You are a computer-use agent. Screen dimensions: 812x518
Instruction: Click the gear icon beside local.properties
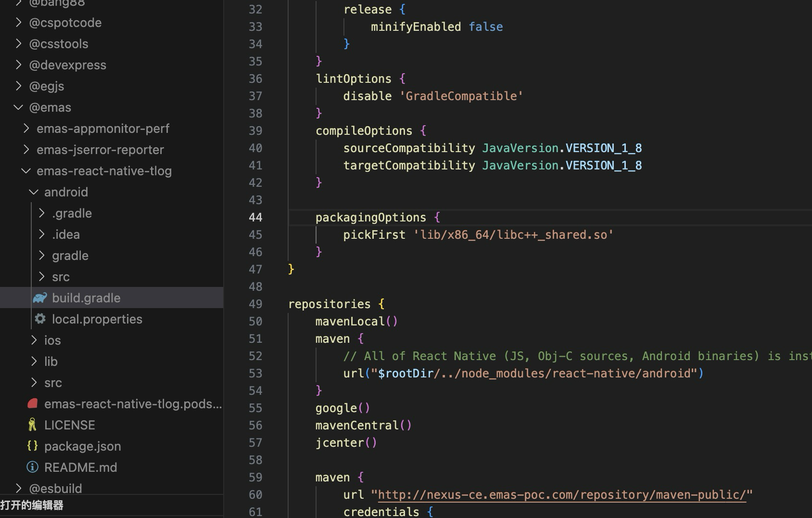tap(40, 319)
